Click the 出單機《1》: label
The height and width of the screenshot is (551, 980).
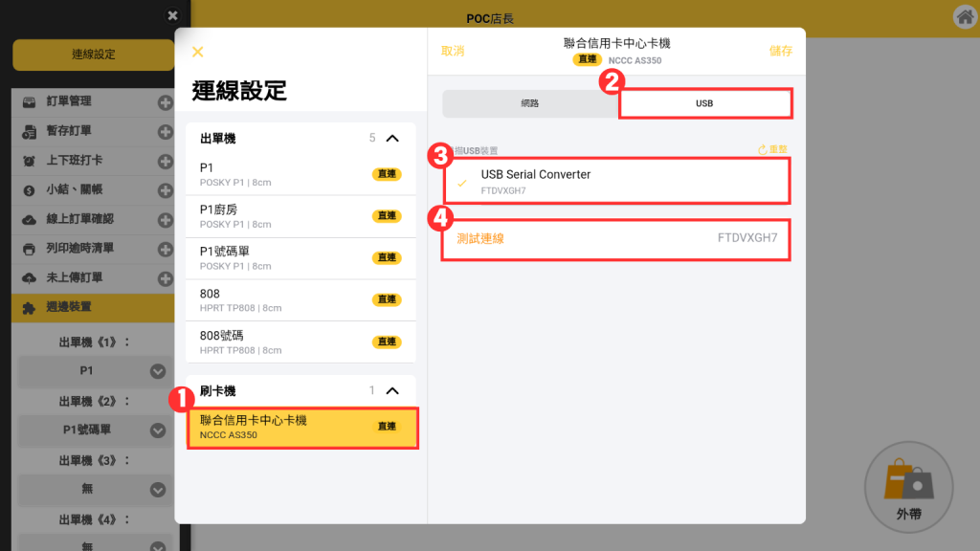click(x=94, y=342)
